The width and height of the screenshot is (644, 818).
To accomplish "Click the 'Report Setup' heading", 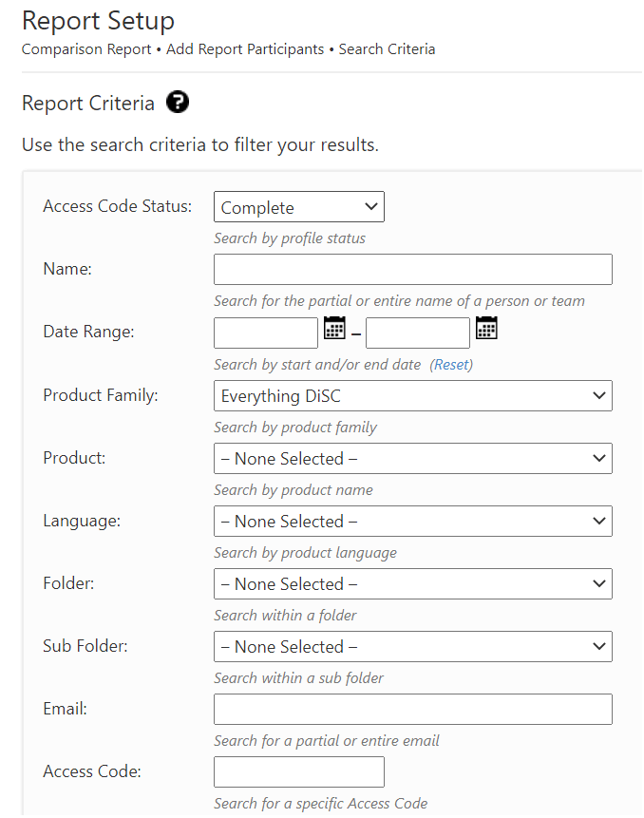I will coord(98,21).
